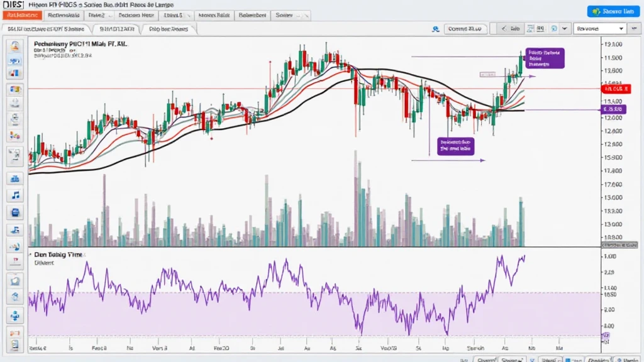Open the third chart sub-tab
The image size is (644, 362).
(167, 28)
